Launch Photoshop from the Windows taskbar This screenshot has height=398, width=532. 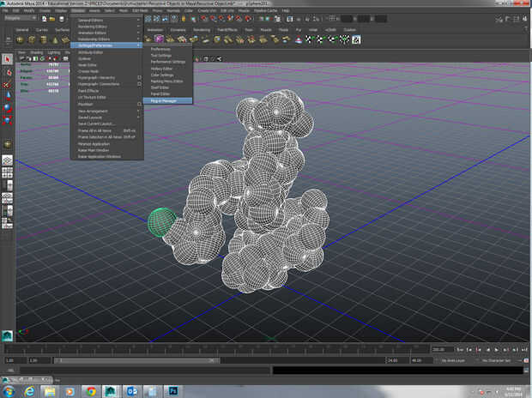[x=172, y=390]
